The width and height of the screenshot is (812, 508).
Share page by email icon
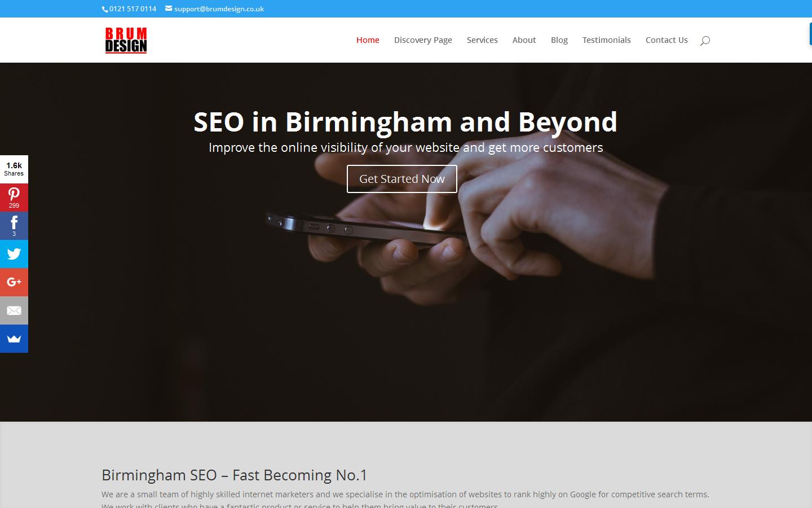click(x=14, y=310)
